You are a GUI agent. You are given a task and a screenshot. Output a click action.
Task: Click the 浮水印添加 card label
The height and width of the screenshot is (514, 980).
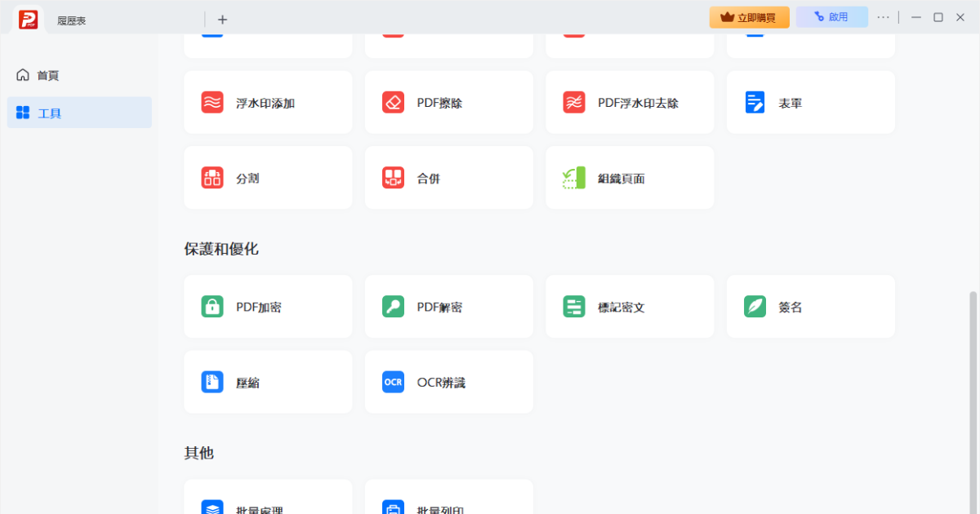(x=265, y=104)
